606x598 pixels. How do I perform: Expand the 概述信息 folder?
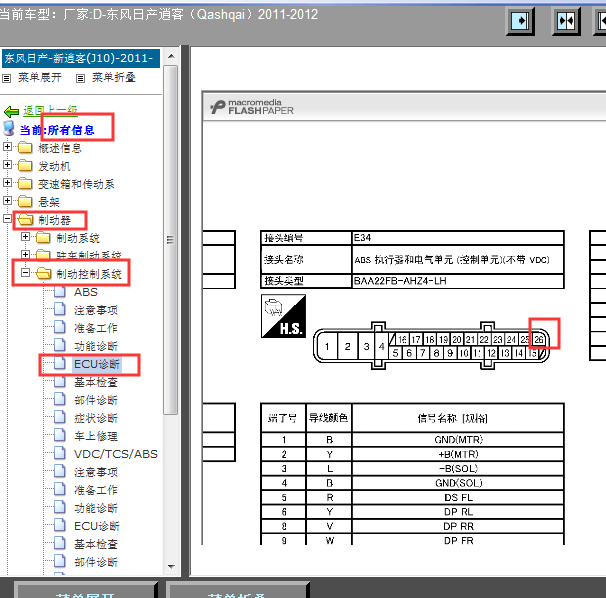click(x=7, y=147)
